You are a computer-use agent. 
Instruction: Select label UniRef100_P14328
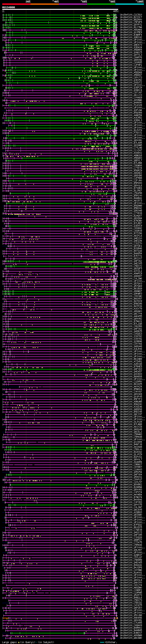point(131,105)
